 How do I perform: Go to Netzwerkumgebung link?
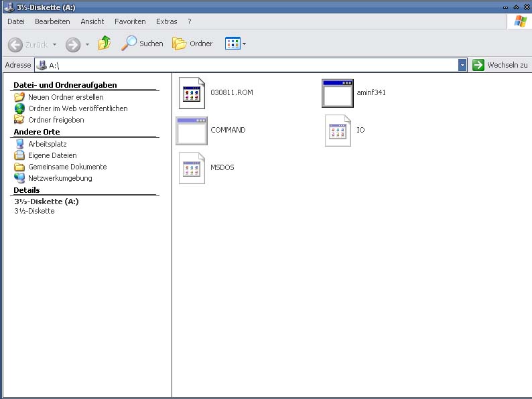pyautogui.click(x=60, y=178)
